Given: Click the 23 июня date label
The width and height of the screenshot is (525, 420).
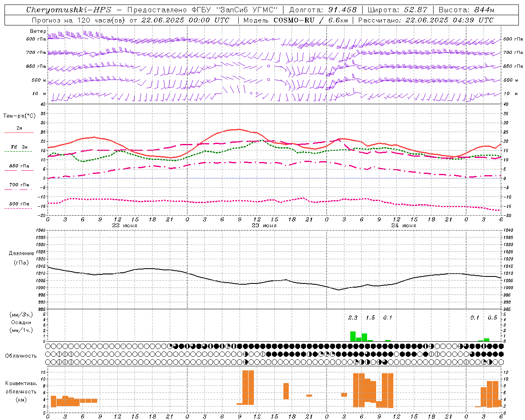Looking at the screenshot, I should pos(264,225).
